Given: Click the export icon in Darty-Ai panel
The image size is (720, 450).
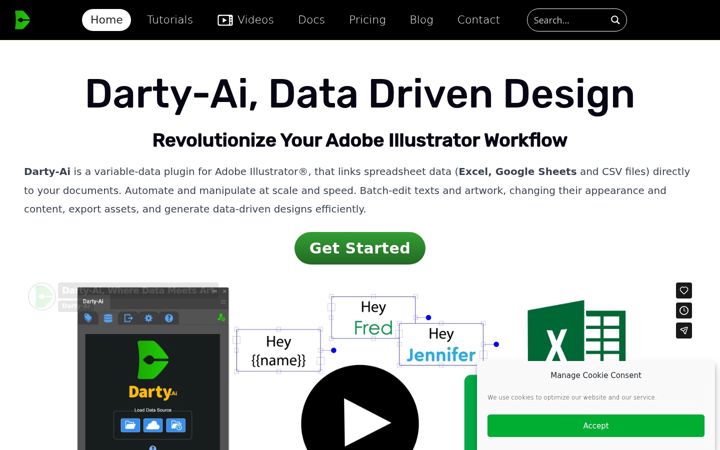Looking at the screenshot, I should pyautogui.click(x=128, y=318).
